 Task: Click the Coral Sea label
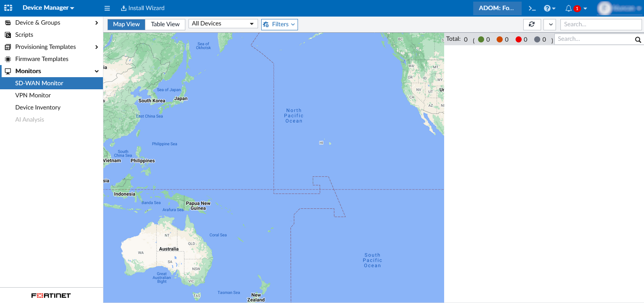click(218, 235)
